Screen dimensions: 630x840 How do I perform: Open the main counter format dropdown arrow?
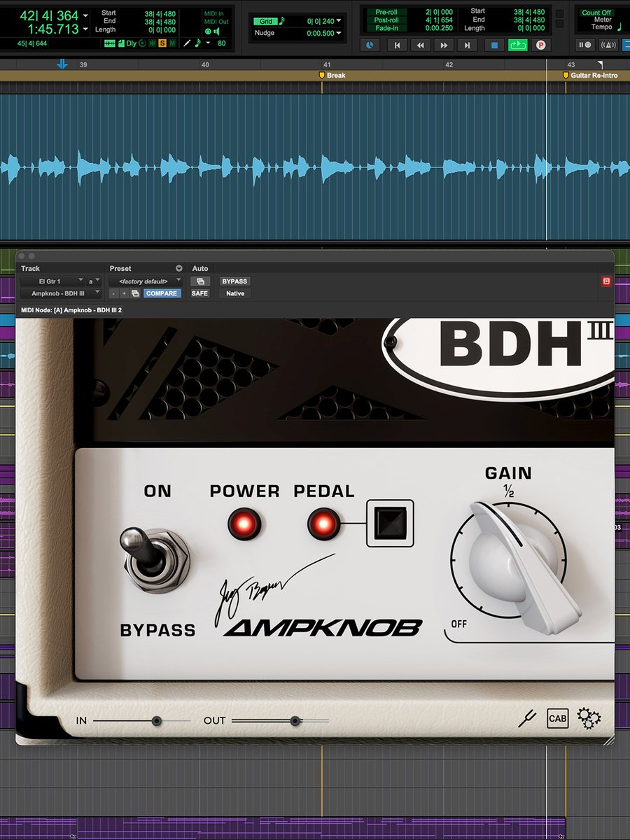coord(85,15)
